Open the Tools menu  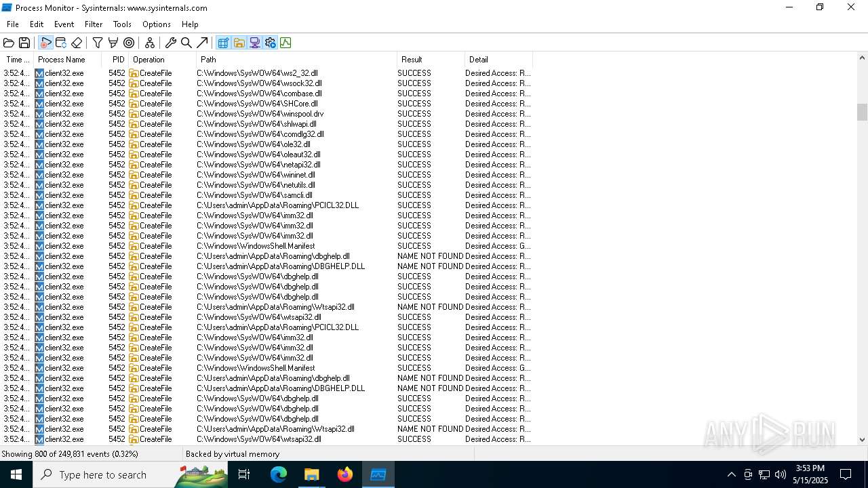pos(122,24)
